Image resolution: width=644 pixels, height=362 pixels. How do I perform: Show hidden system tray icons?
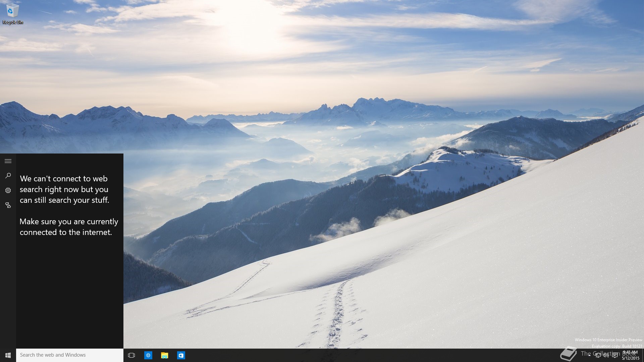pyautogui.click(x=589, y=355)
